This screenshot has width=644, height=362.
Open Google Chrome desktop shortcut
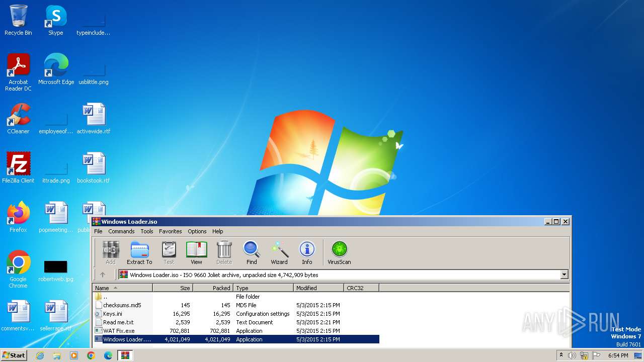tap(18, 269)
